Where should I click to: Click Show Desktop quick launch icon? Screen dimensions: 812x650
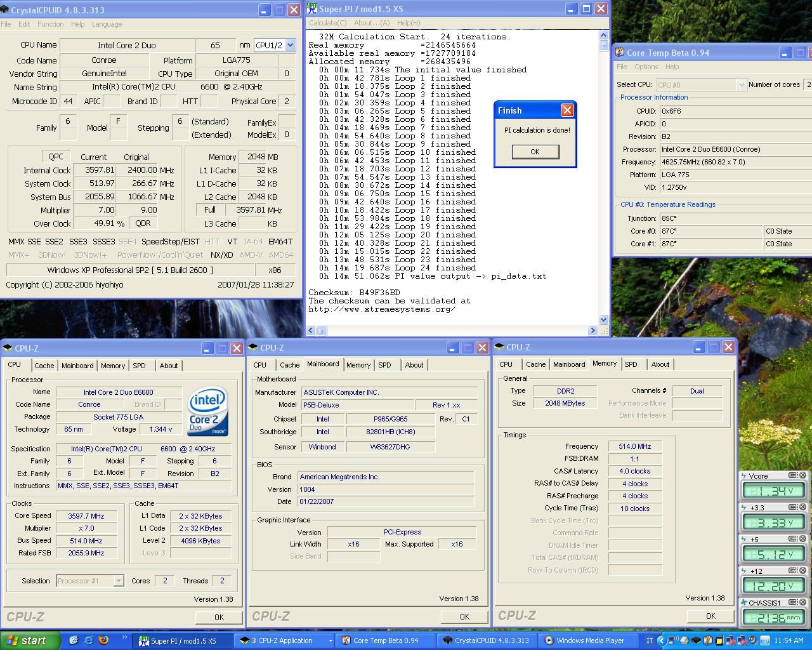73,640
